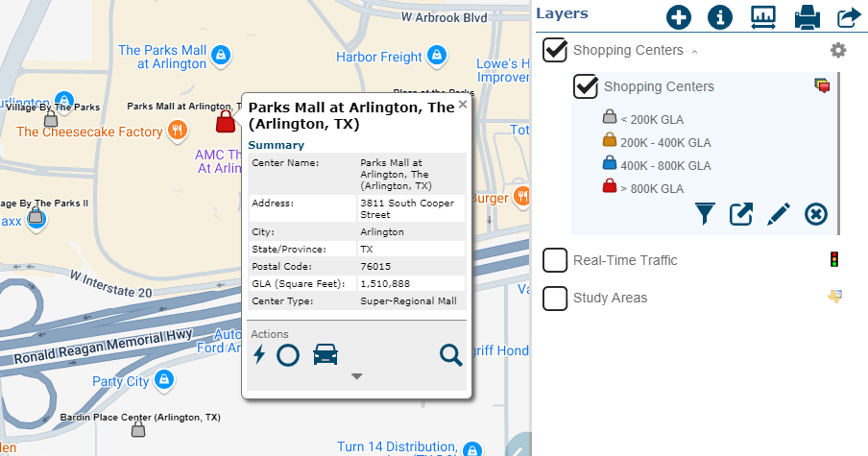
Task: Open the layer information icon
Action: (720, 17)
